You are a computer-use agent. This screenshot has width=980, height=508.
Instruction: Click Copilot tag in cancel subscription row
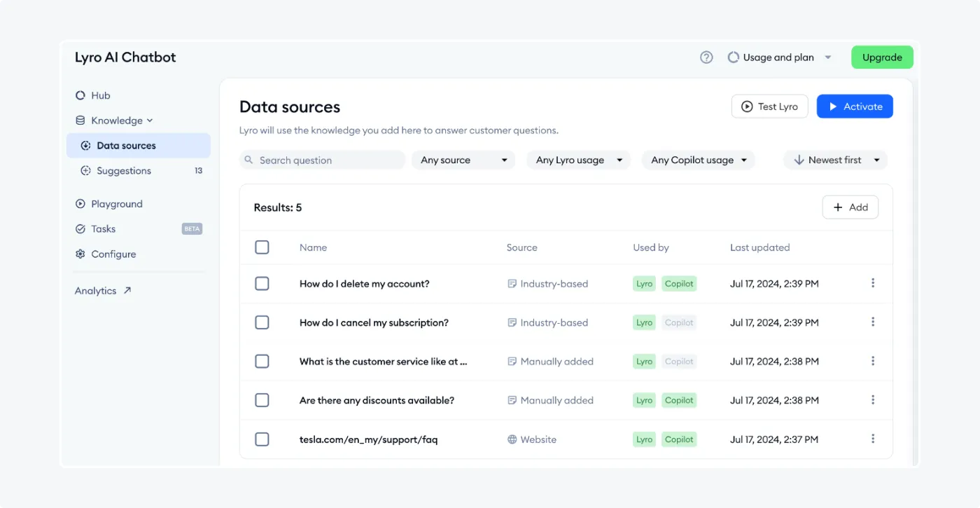click(679, 322)
